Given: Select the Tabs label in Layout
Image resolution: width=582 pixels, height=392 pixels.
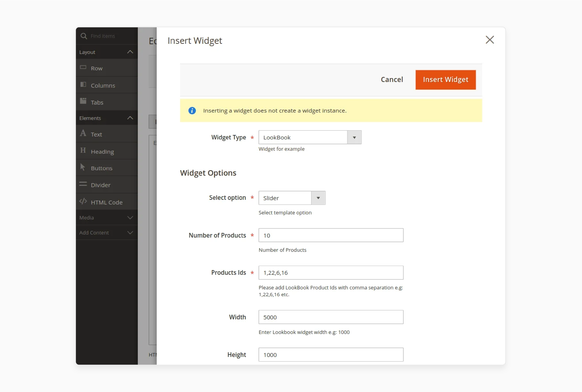Looking at the screenshot, I should [97, 102].
